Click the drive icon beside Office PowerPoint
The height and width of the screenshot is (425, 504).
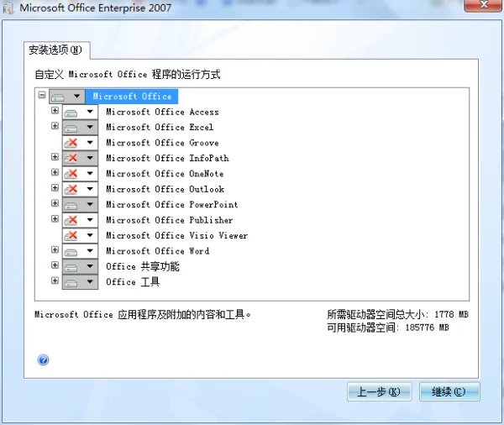pyautogui.click(x=71, y=206)
